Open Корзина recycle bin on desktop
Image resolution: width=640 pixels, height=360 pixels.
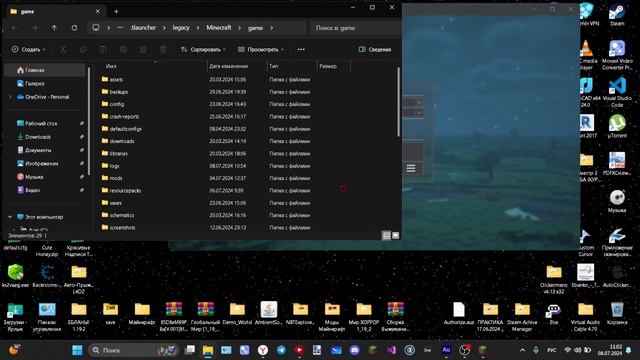(617, 313)
